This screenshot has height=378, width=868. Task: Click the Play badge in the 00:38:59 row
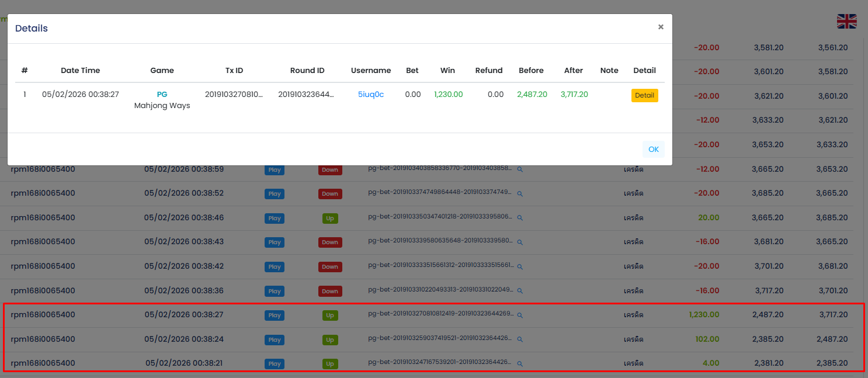(275, 170)
